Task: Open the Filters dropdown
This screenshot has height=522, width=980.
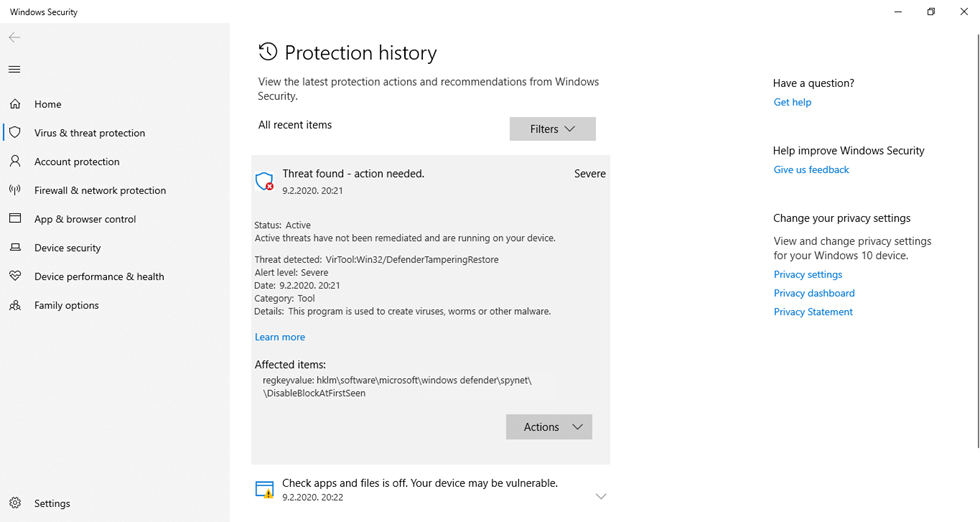Action: coord(552,129)
